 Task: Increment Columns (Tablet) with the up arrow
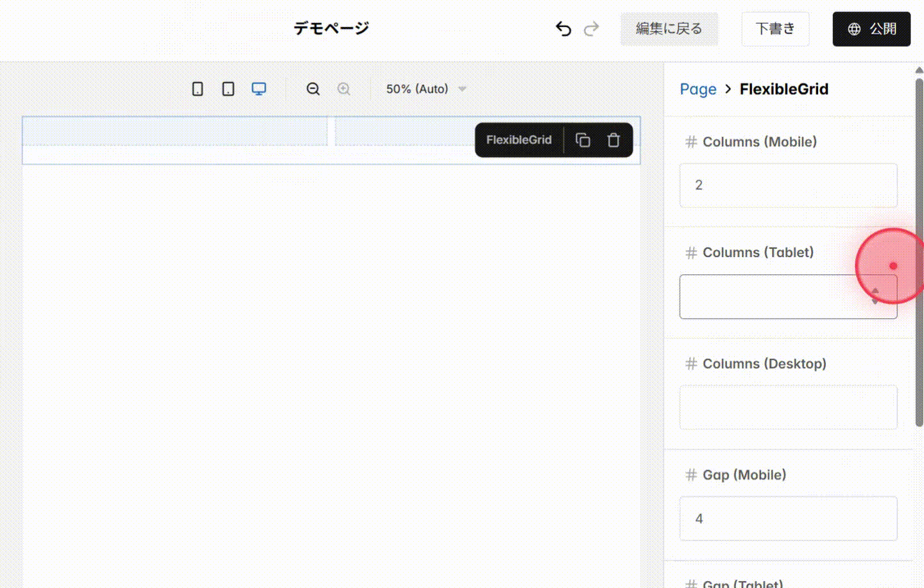pos(875,292)
